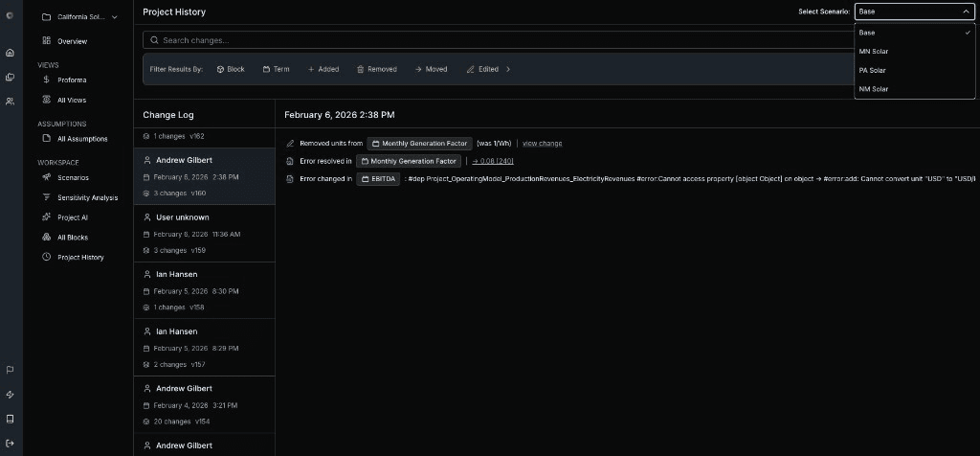The image size is (980, 456).
Task: Collapse the Select Scenario dropdown
Action: [x=914, y=11]
